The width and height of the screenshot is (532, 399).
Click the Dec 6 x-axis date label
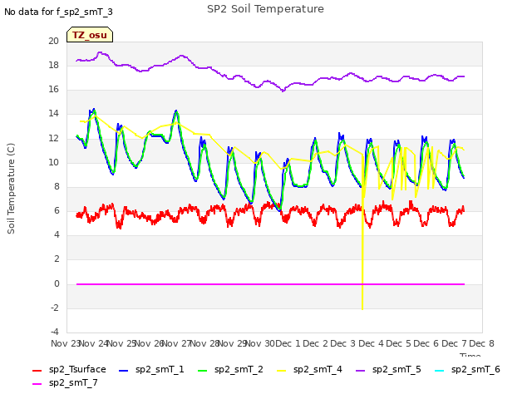[x=426, y=343]
